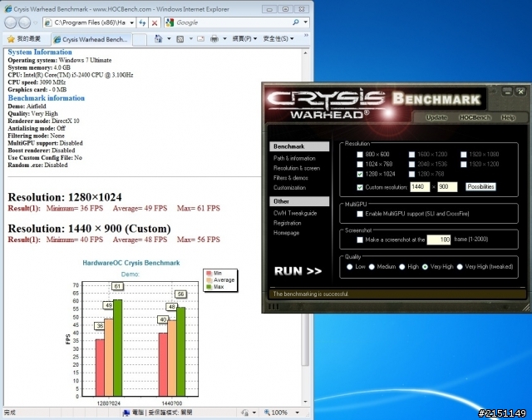Click the red Min legend swatch in chart
The image size is (532, 420).
click(209, 273)
